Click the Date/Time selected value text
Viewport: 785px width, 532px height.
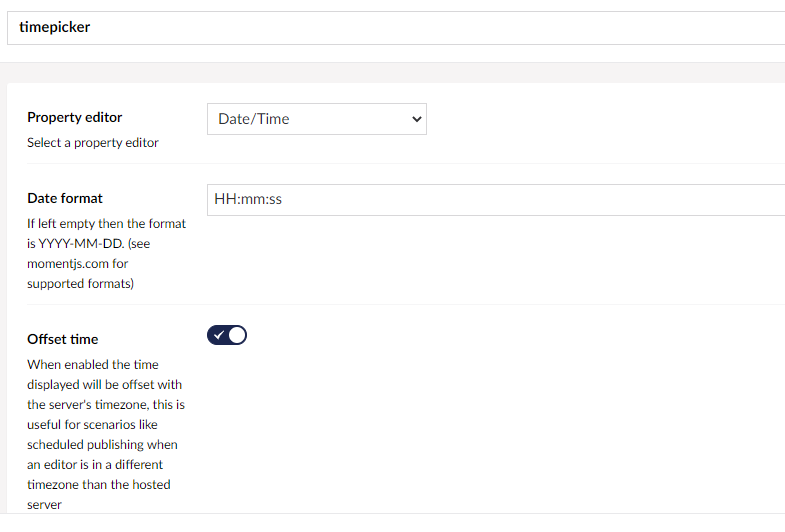click(254, 119)
